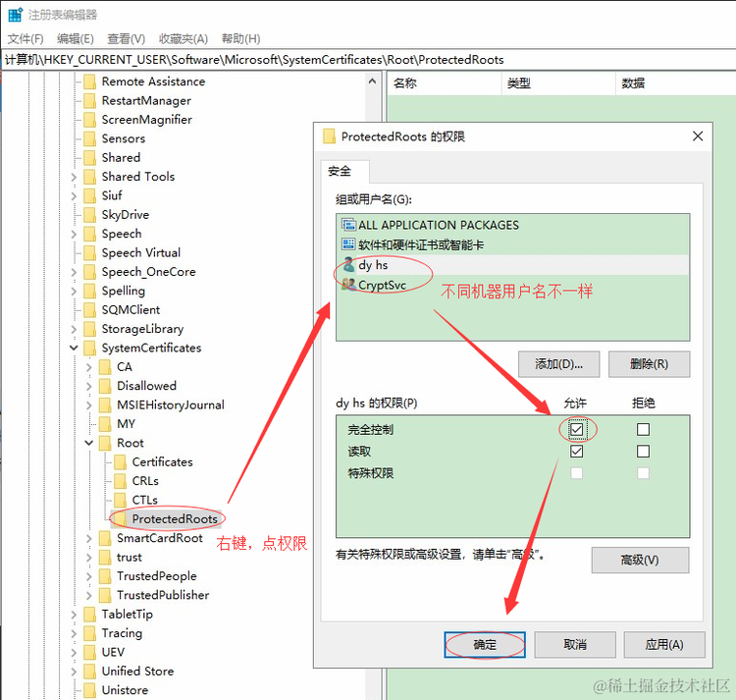
Task: Click the 名称 column header
Action: pyautogui.click(x=445, y=83)
